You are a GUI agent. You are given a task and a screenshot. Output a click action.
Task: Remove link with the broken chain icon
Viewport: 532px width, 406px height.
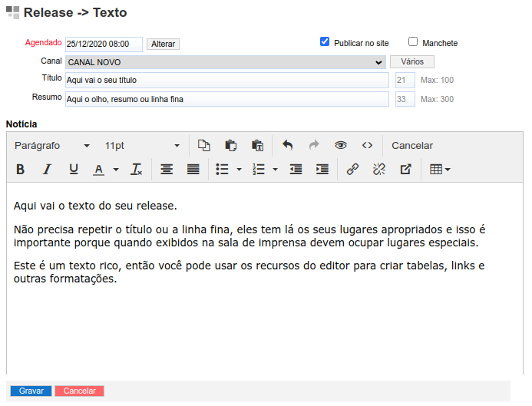click(x=378, y=170)
